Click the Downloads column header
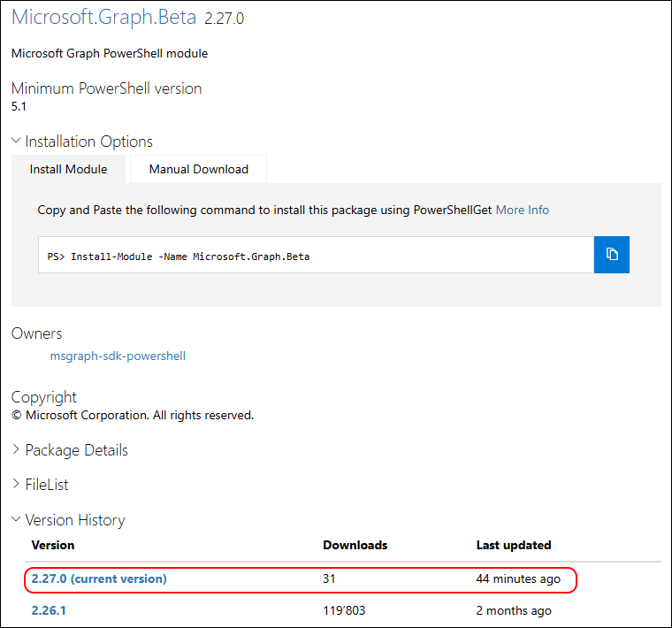Screen dimensions: 672x628 click(355, 545)
